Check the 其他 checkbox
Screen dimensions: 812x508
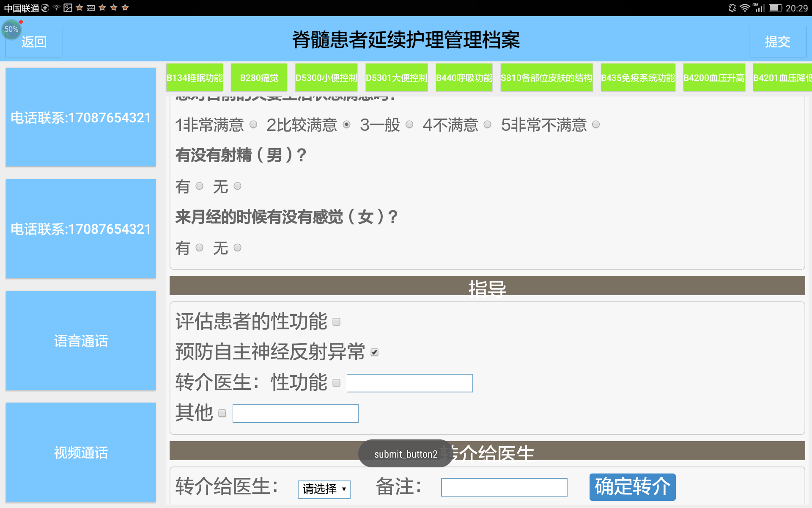point(222,414)
